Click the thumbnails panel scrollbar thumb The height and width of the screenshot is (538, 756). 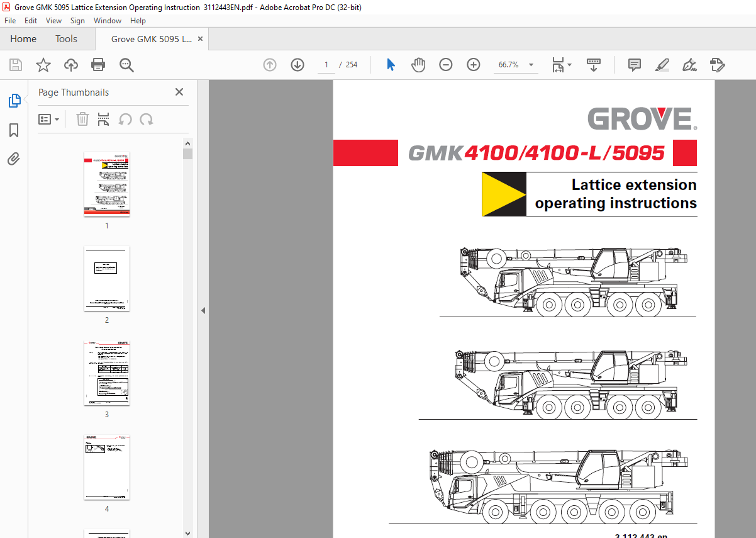[188, 154]
